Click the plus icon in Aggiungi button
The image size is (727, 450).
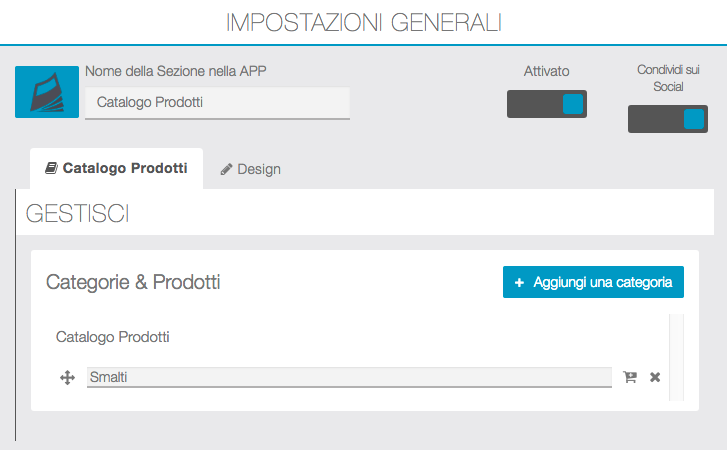[519, 283]
